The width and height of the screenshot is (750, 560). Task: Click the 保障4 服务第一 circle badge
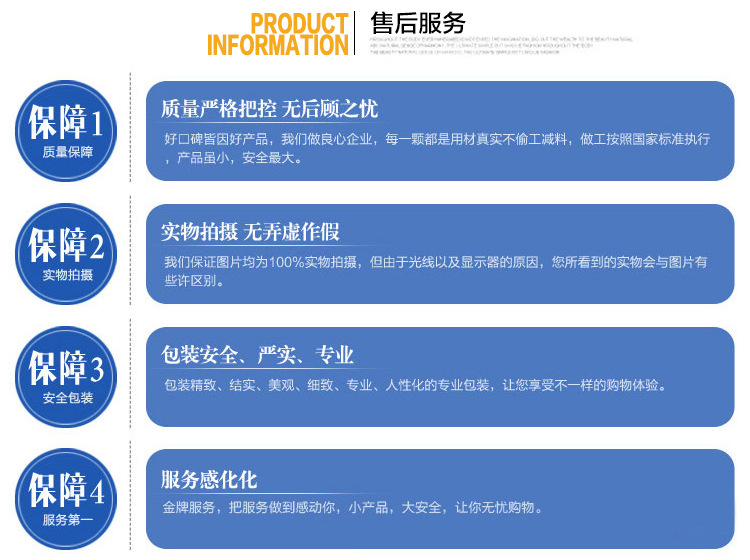[66, 499]
